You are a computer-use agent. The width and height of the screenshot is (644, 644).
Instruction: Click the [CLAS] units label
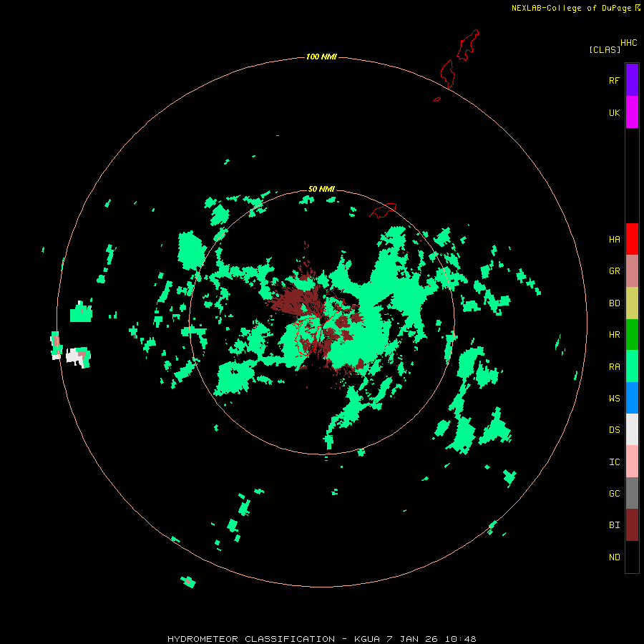pos(605,49)
